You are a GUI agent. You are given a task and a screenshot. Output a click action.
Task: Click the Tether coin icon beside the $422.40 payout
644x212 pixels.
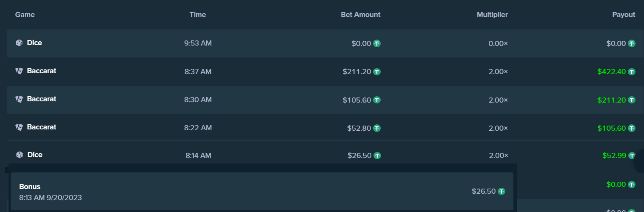click(x=632, y=72)
